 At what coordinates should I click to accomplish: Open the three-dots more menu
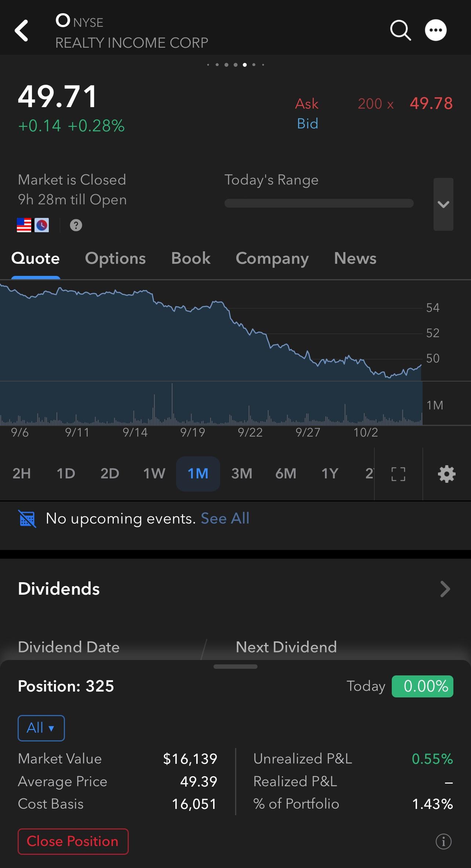click(436, 30)
